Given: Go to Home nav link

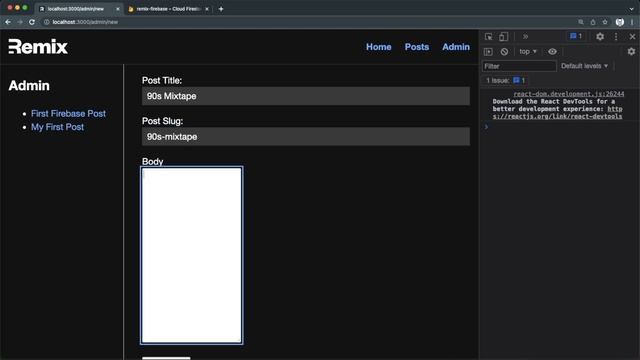Looking at the screenshot, I should [378, 47].
